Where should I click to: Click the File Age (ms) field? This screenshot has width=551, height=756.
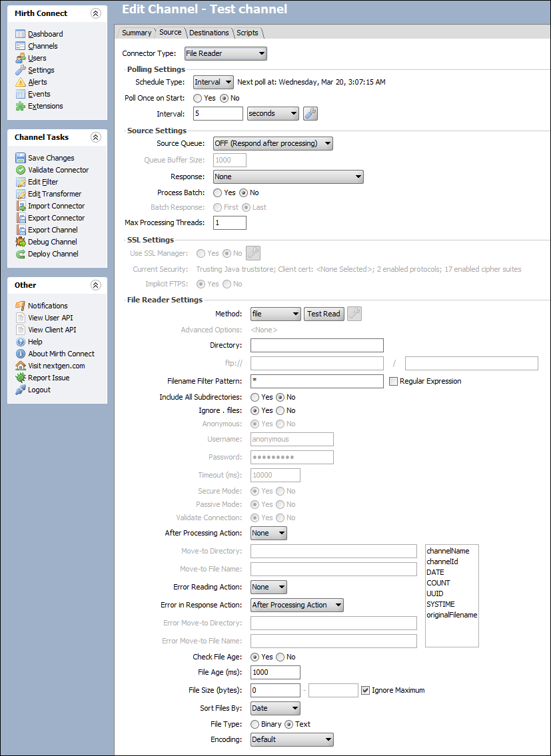(x=276, y=673)
